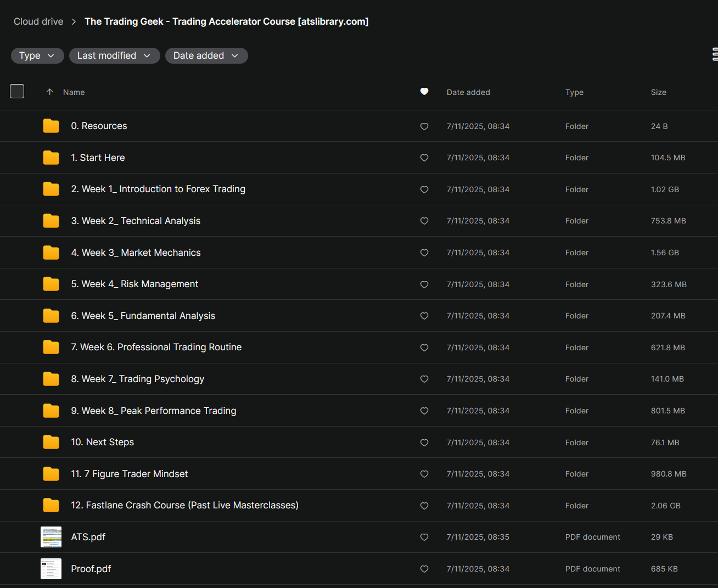Viewport: 718px width, 588px height.
Task: Expand the Last modified filter dropdown
Action: click(x=114, y=55)
